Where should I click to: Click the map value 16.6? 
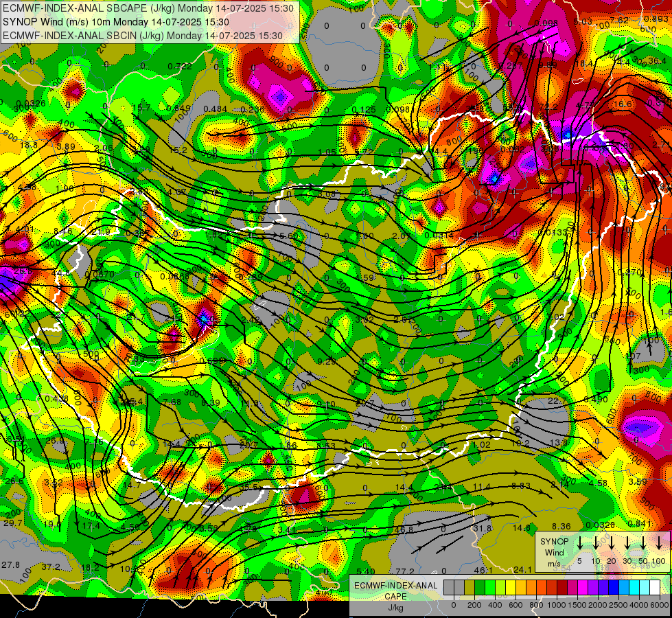[623, 104]
